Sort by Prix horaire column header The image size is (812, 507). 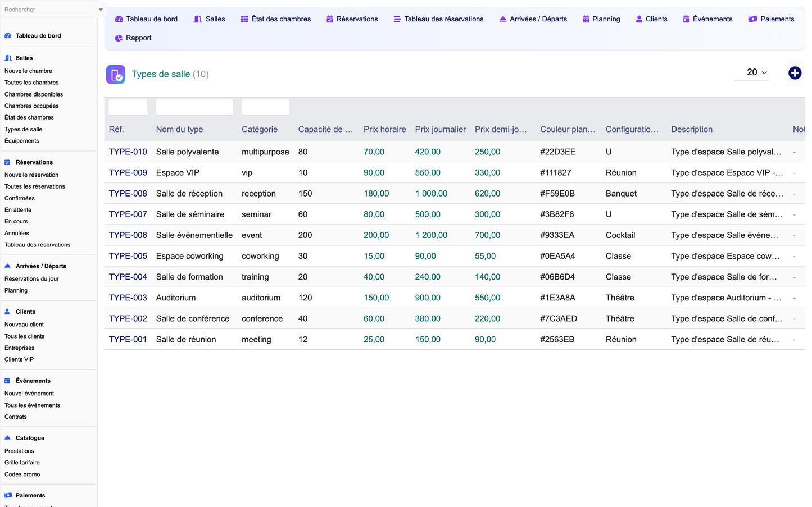click(x=384, y=130)
